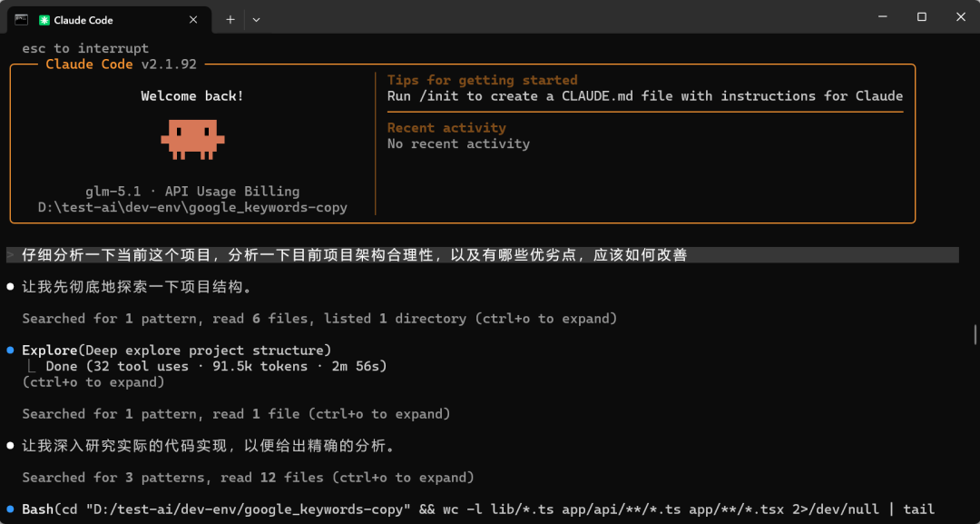Click 'Explore(Deep explore project structure)' line
Image resolution: width=980 pixels, height=524 pixels.
177,351
